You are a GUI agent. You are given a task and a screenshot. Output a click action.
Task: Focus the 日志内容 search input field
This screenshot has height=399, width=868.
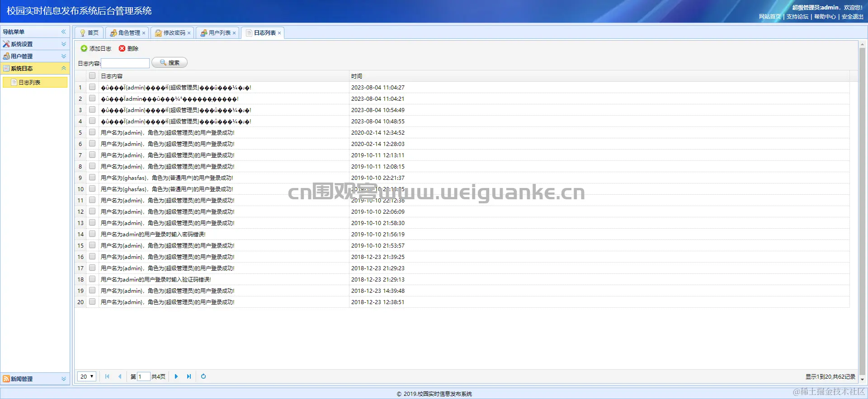125,63
